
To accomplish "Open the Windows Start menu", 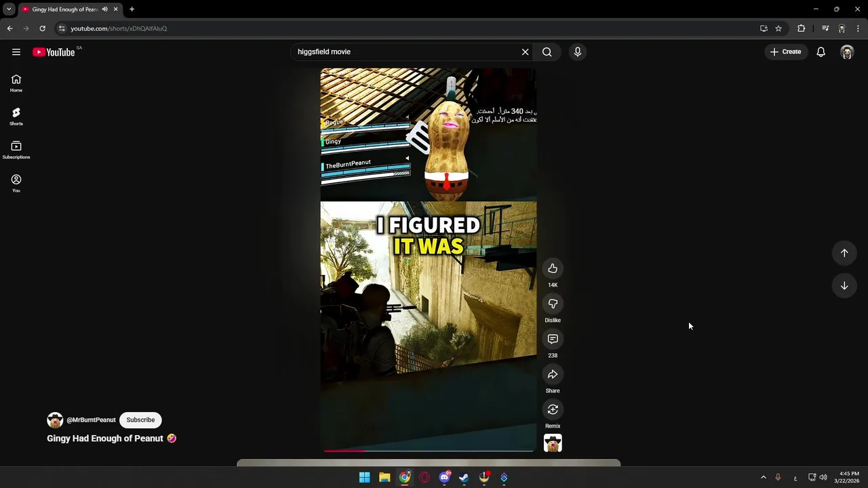I will (364, 477).
